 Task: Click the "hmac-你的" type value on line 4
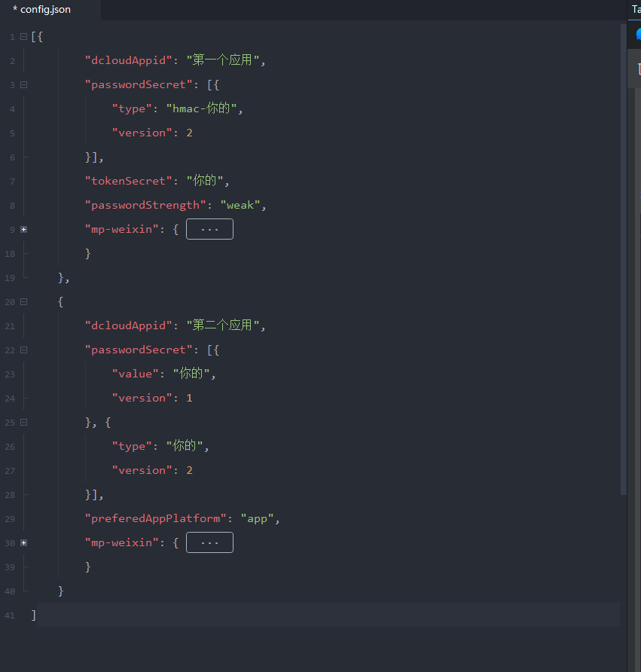(x=203, y=109)
